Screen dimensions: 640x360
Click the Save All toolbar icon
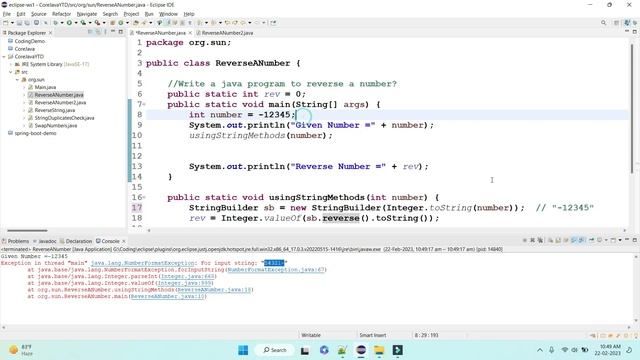pyautogui.click(x=27, y=23)
